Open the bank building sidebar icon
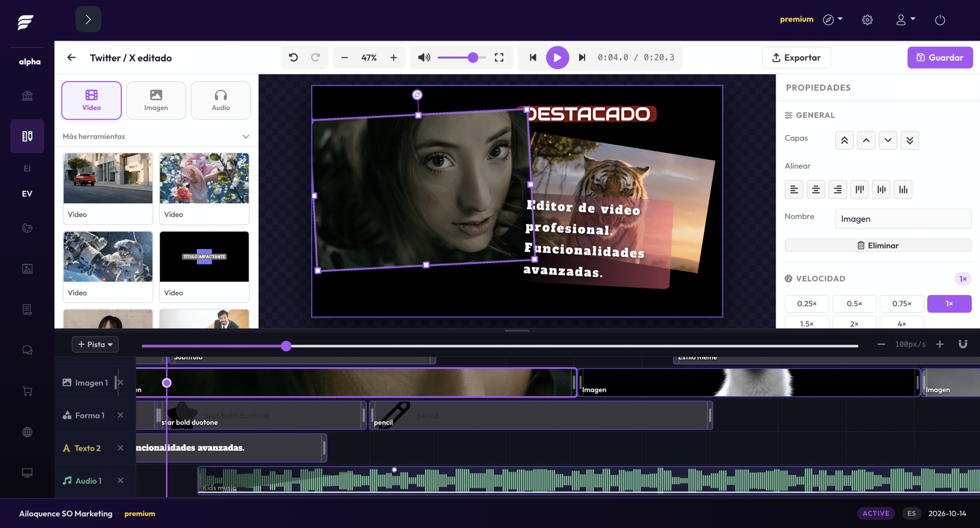 pos(27,95)
